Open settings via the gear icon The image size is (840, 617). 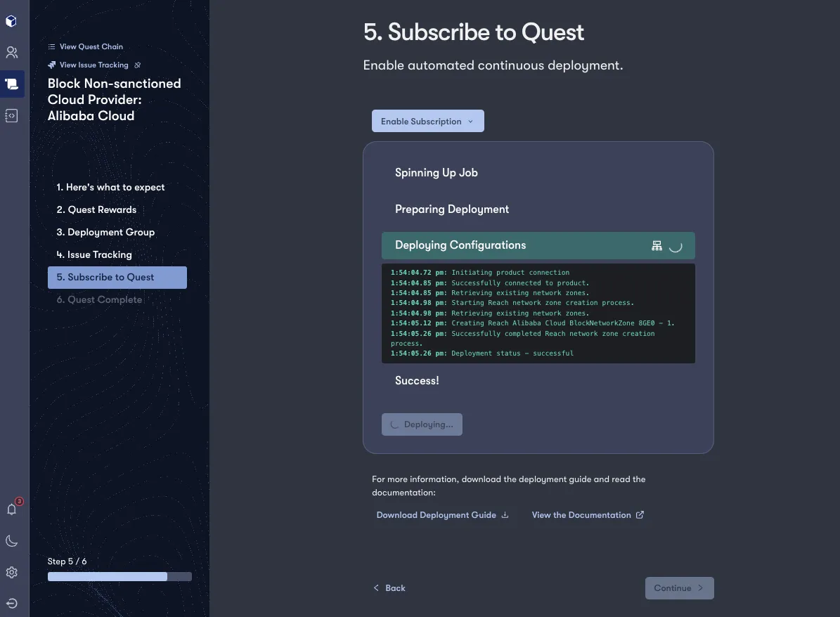11,572
